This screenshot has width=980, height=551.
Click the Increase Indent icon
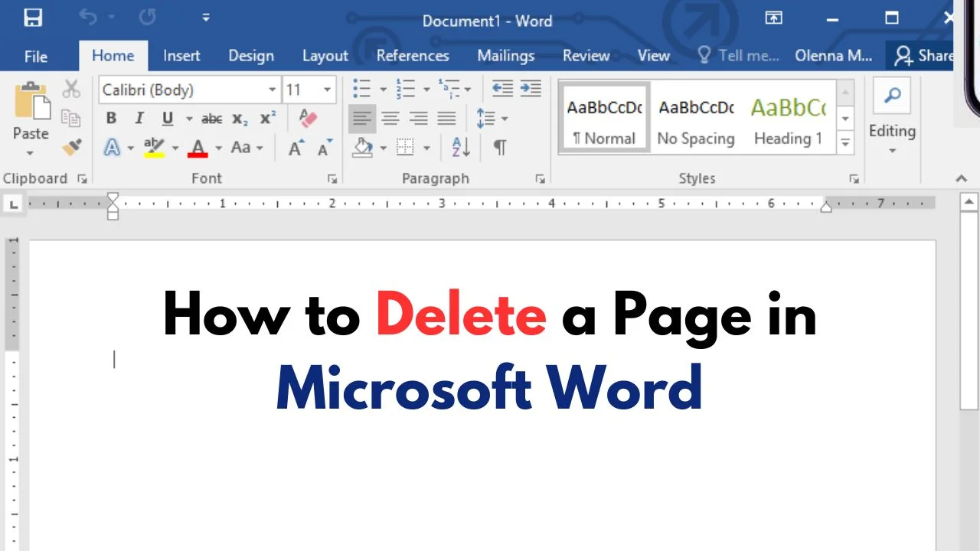[531, 89]
